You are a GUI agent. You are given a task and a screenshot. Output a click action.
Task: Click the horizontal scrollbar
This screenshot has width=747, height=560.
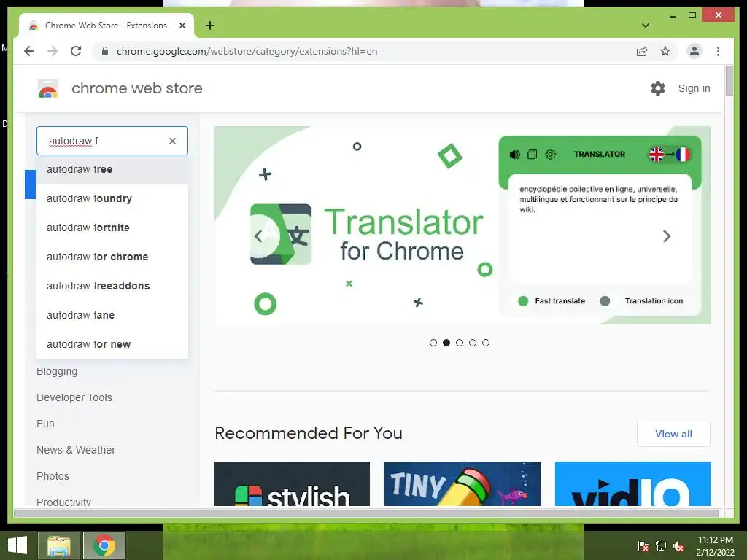tap(366, 513)
